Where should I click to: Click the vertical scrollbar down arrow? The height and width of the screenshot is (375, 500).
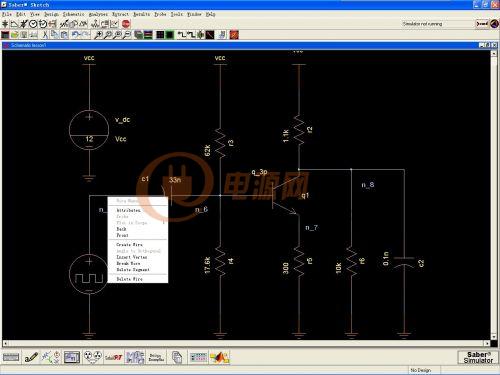click(494, 337)
